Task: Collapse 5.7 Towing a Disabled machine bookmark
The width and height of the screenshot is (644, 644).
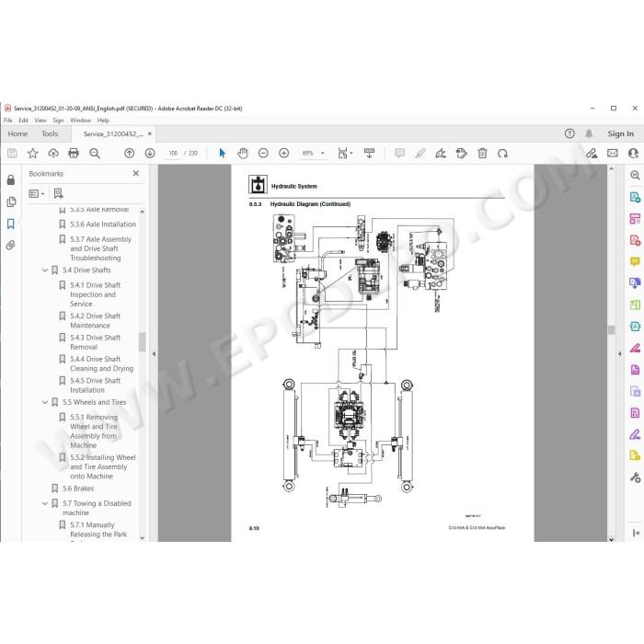Action: tap(45, 503)
